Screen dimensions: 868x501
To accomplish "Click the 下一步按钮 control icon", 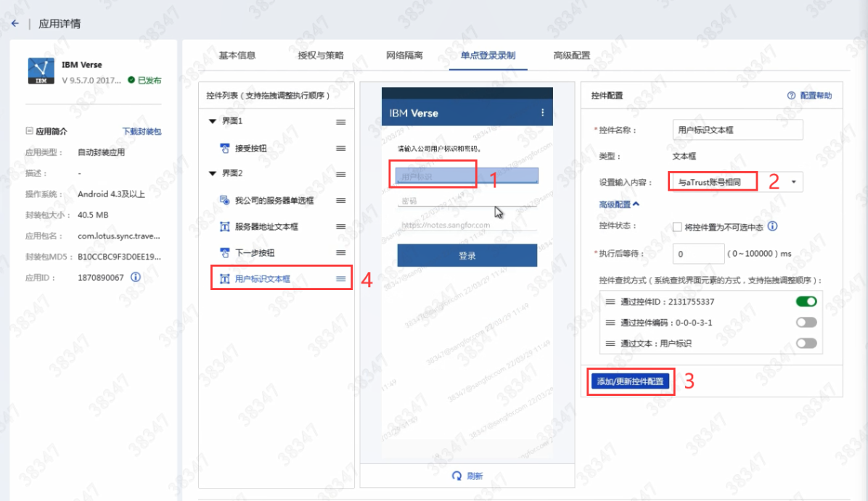I will [225, 253].
